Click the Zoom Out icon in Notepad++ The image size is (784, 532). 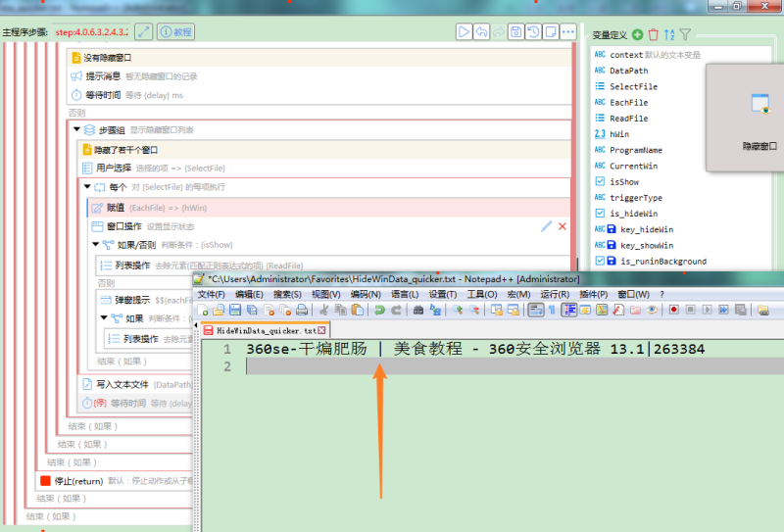pos(474,310)
